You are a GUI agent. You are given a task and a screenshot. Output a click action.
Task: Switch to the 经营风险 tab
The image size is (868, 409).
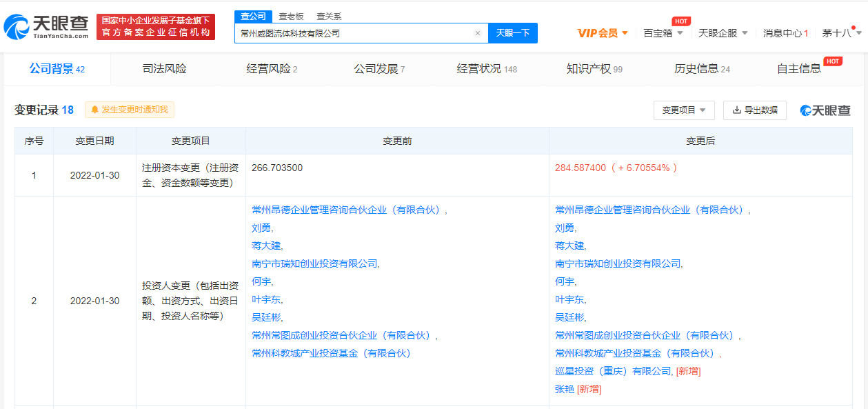tap(272, 69)
